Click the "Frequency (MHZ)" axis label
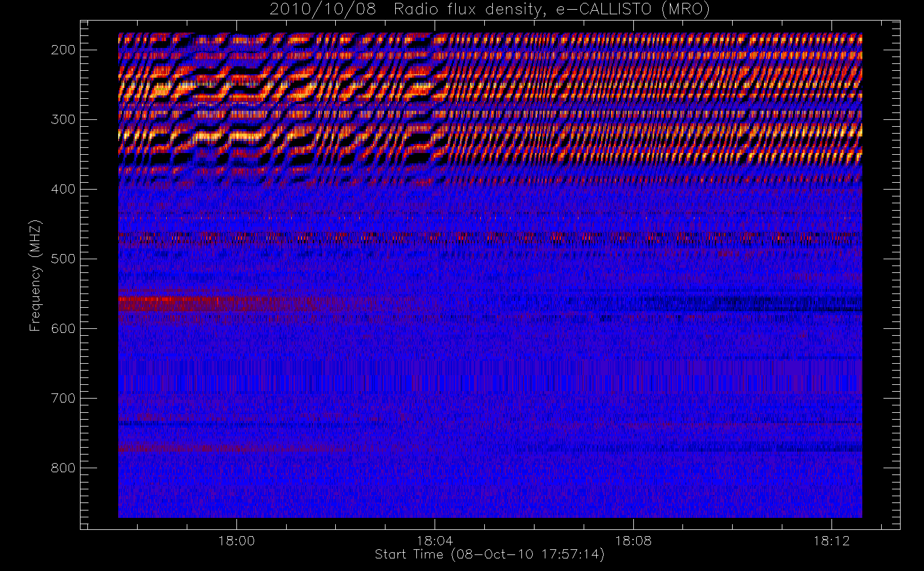924x571 pixels. [x=35, y=275]
